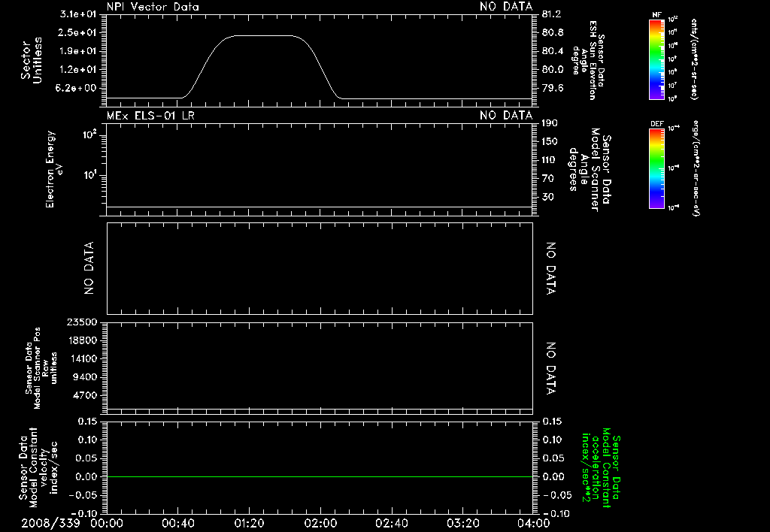Click the 'Electron Energy eV' axis label

(53, 169)
